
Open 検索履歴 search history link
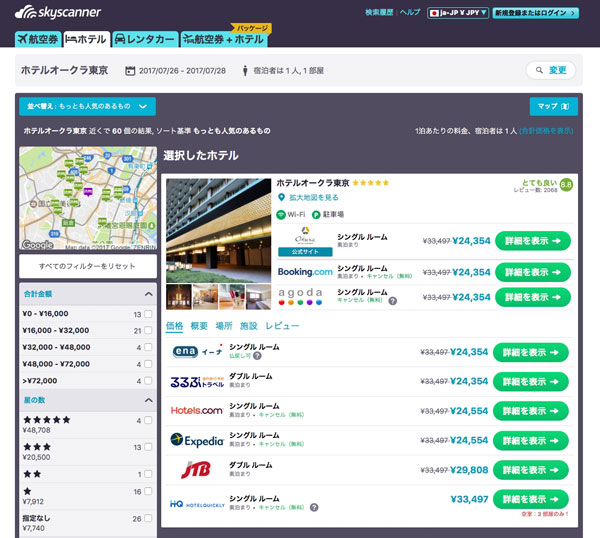click(379, 13)
